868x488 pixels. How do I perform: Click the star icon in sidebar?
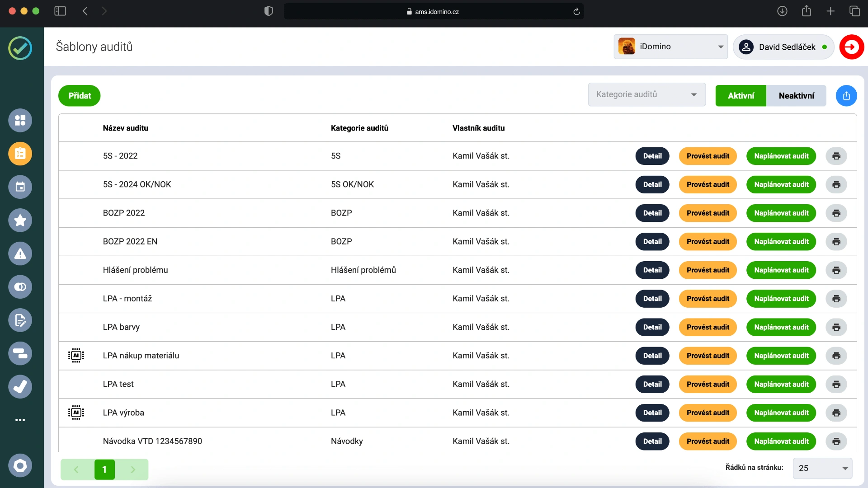[x=20, y=221]
